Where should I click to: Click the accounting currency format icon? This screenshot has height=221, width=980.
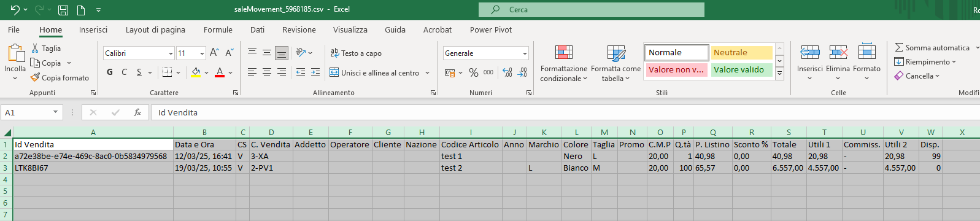click(449, 72)
